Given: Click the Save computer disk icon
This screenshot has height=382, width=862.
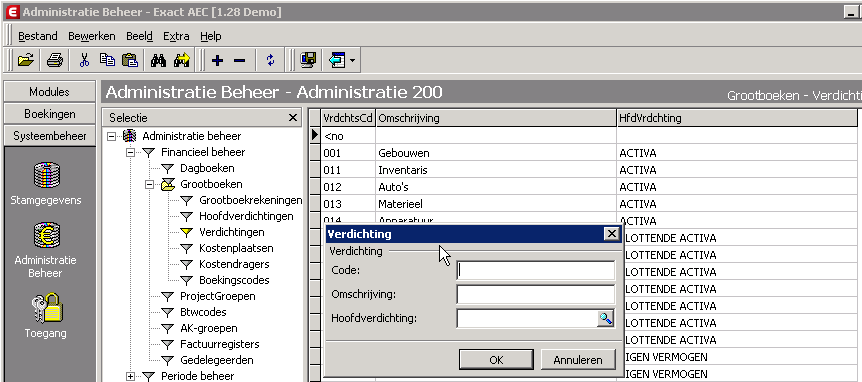Looking at the screenshot, I should point(308,59).
